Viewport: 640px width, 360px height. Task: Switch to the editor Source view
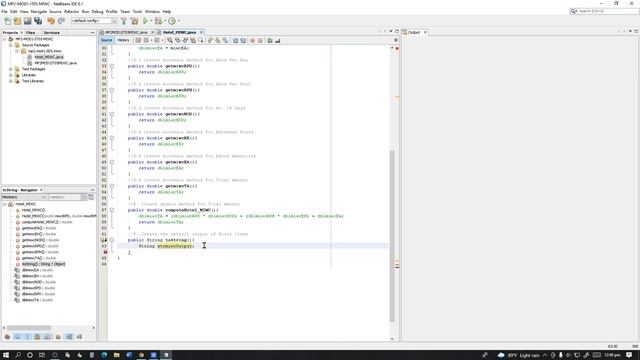coord(107,40)
